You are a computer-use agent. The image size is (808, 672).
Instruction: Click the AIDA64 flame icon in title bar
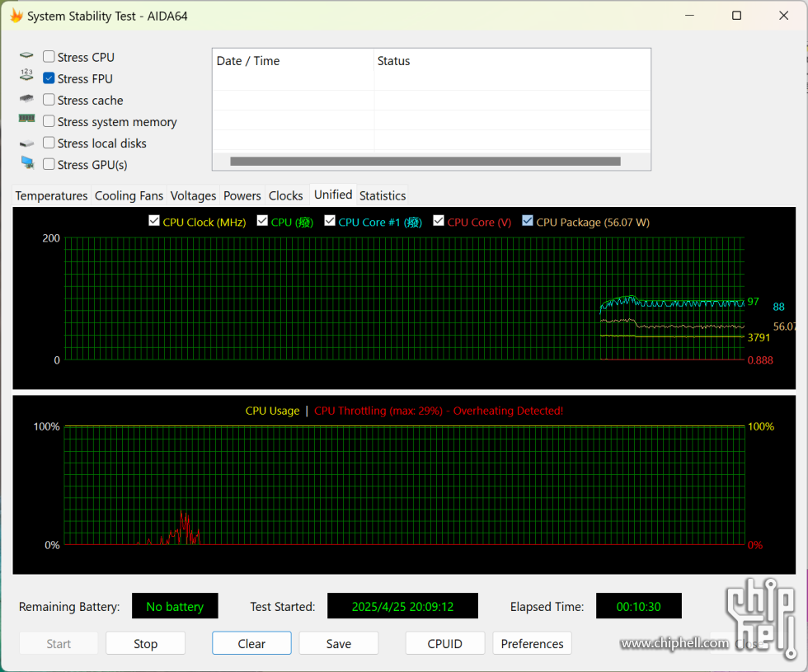pyautogui.click(x=16, y=16)
